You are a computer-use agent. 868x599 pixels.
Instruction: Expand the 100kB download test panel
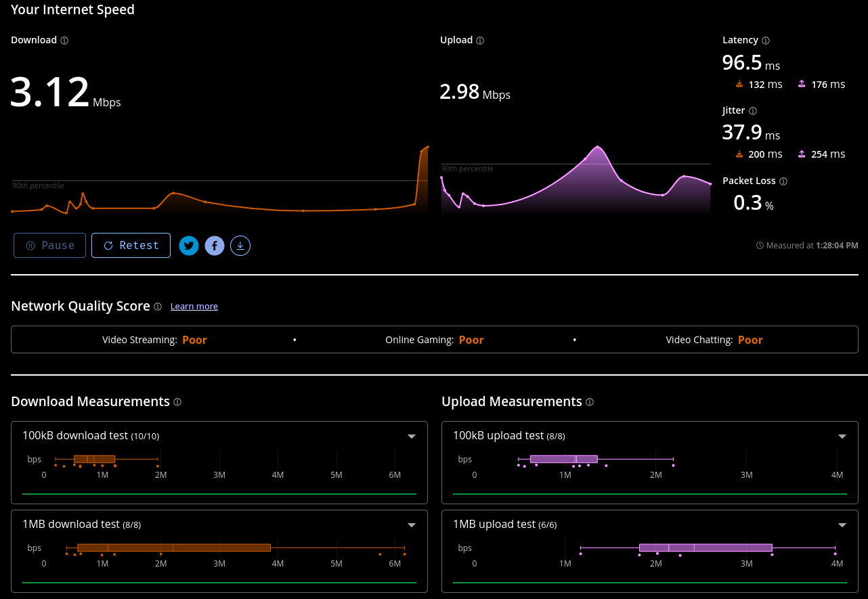[x=412, y=437]
